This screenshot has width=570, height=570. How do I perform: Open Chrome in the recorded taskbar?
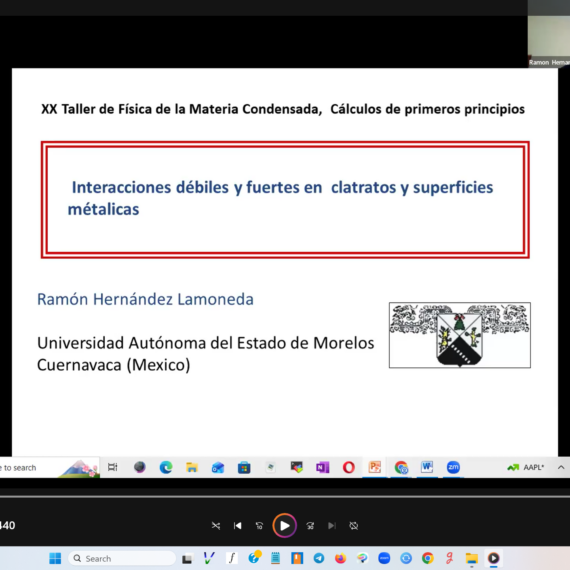[401, 467]
